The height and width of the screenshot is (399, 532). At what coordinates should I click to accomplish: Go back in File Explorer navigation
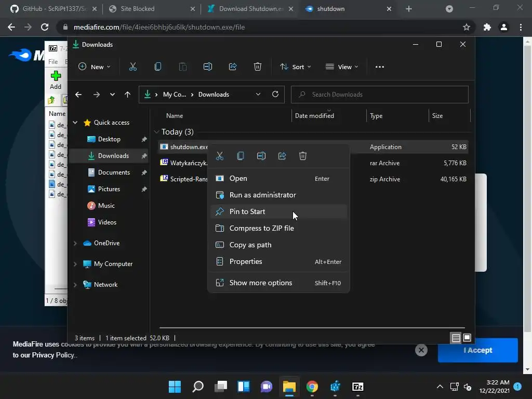tap(78, 95)
